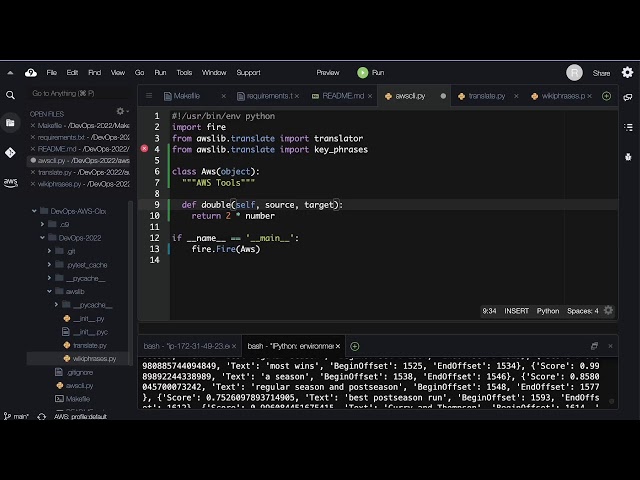Switch to the wikiphrases.py tab
Image resolution: width=640 pixels, height=480 pixels.
[563, 96]
